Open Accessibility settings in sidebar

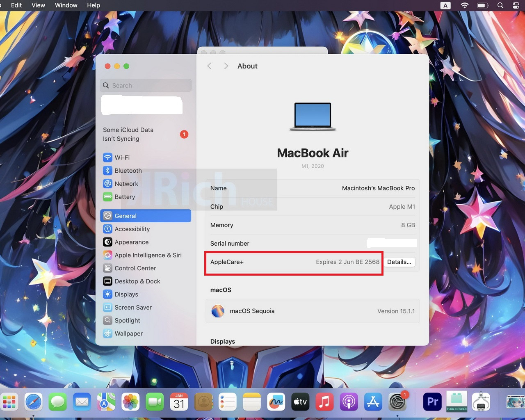146,229
